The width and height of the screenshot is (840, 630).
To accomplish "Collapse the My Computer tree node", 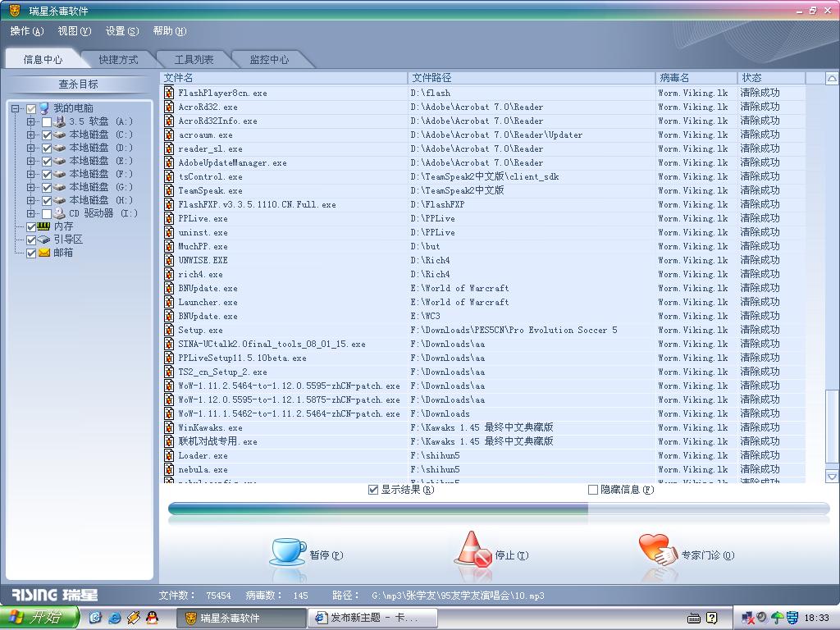I will pyautogui.click(x=15, y=109).
